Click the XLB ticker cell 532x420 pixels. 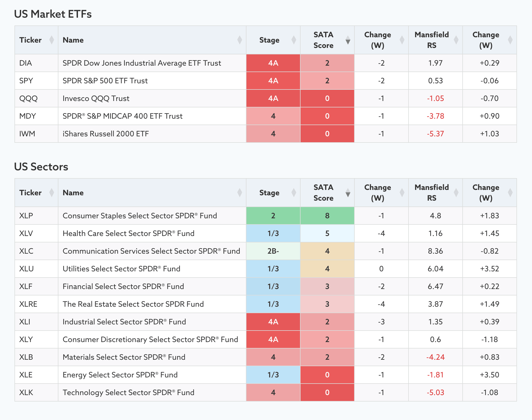36,357
